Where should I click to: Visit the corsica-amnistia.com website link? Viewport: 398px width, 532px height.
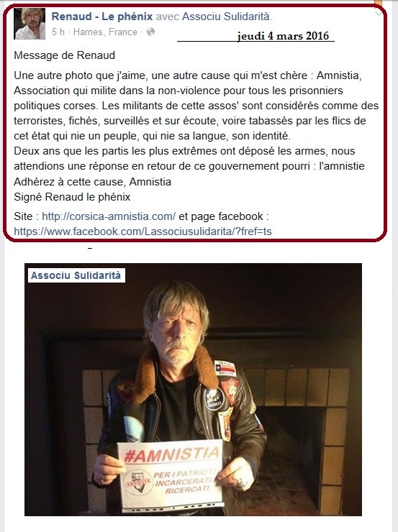(109, 216)
